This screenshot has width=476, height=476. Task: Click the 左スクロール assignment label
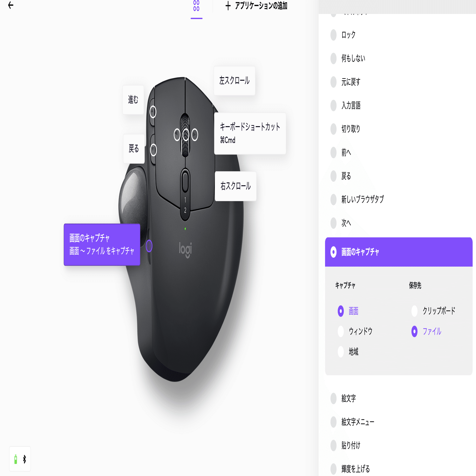(235, 81)
